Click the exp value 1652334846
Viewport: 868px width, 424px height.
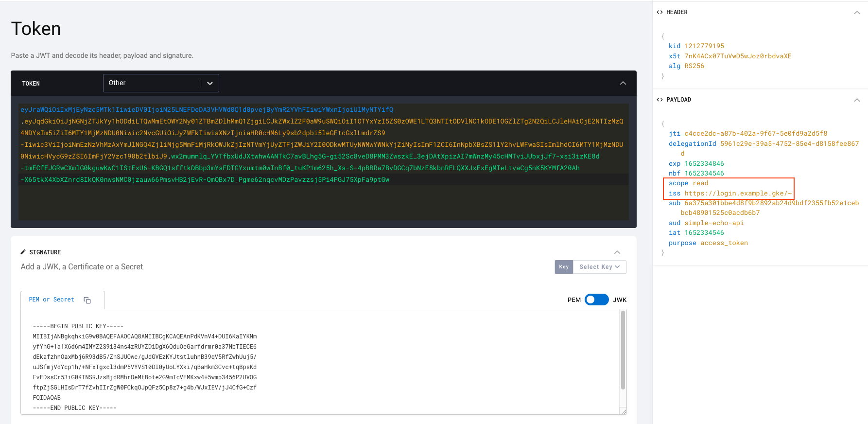704,164
